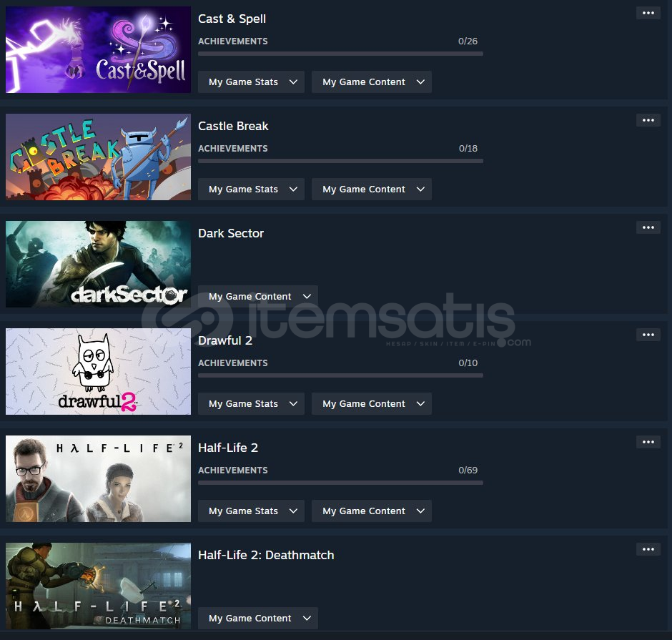Click the Castle Break banner thumbnail
672x640 pixels.
click(x=98, y=157)
